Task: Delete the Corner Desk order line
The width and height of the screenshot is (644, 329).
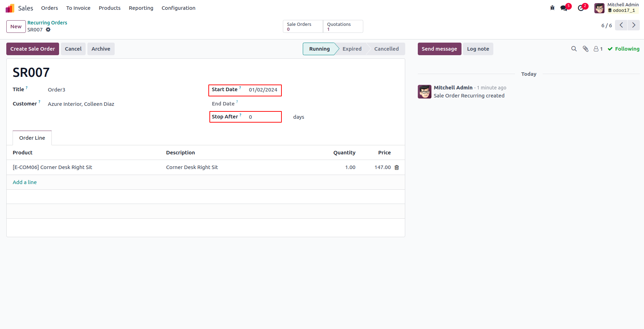Action: tap(396, 168)
